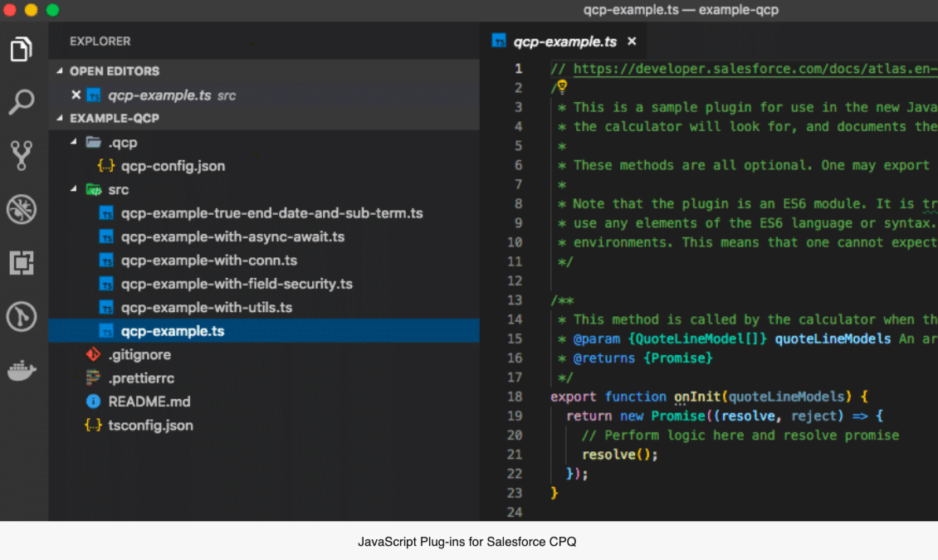Collapse the EXAMPLE-QCP project section
Screen dimensions: 938x560
(x=60, y=119)
